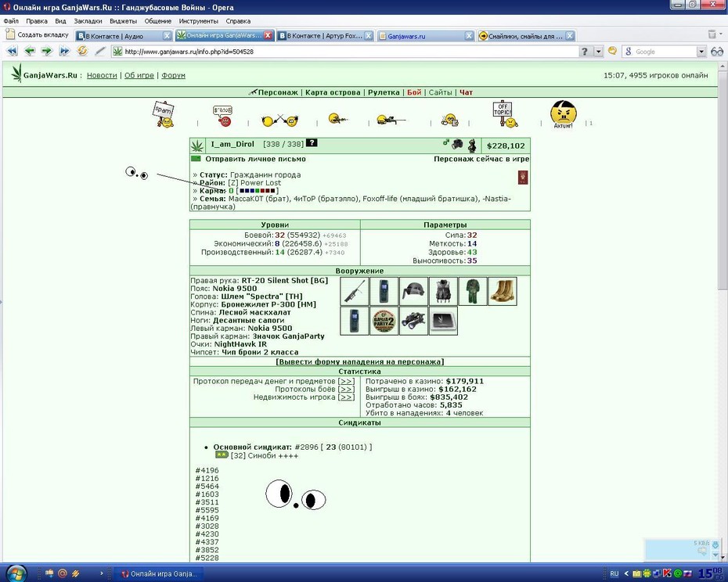The image size is (728, 582).
Task: Click the paratrooper boots icon
Action: pyautogui.click(x=503, y=292)
